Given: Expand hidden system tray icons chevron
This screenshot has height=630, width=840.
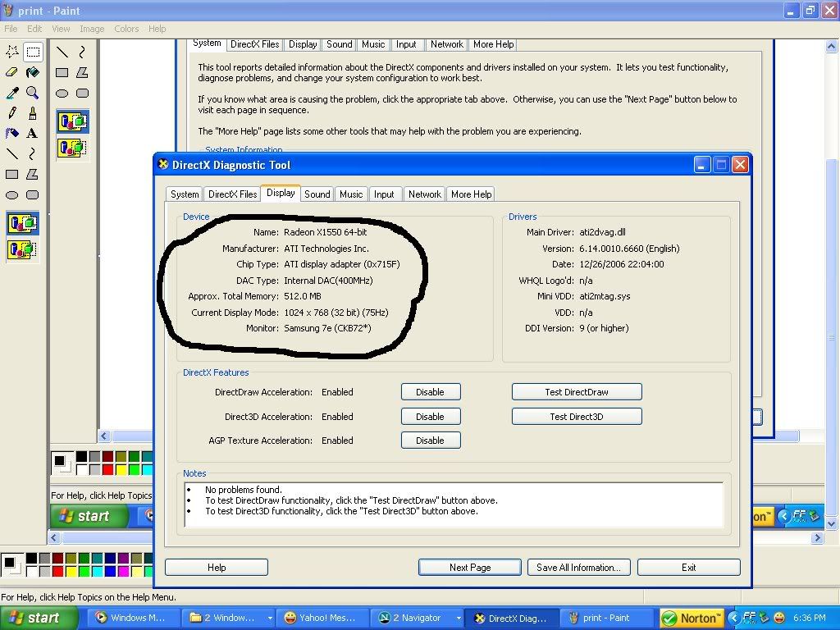Looking at the screenshot, I should pos(733,619).
